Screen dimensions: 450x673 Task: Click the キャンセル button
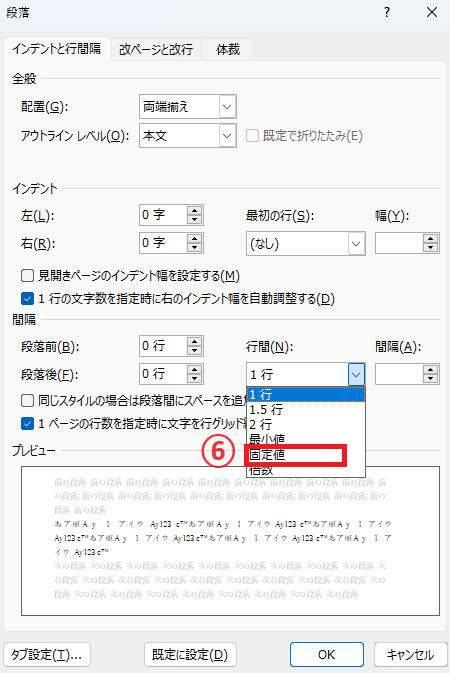click(410, 655)
